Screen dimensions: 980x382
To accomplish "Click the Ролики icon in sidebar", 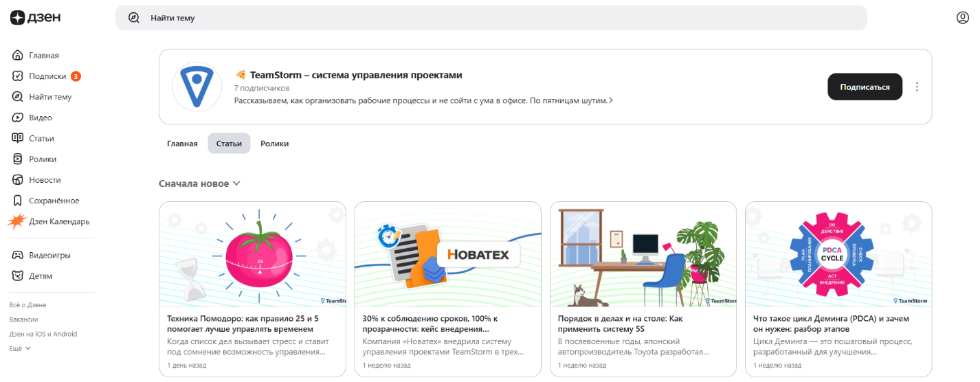I will [x=18, y=159].
